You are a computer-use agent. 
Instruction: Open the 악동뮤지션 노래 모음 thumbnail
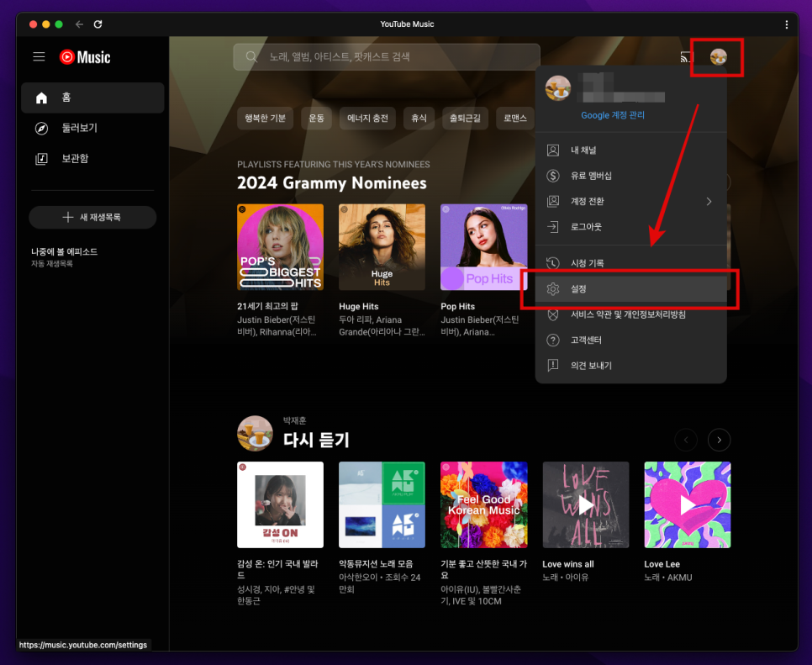tap(382, 504)
